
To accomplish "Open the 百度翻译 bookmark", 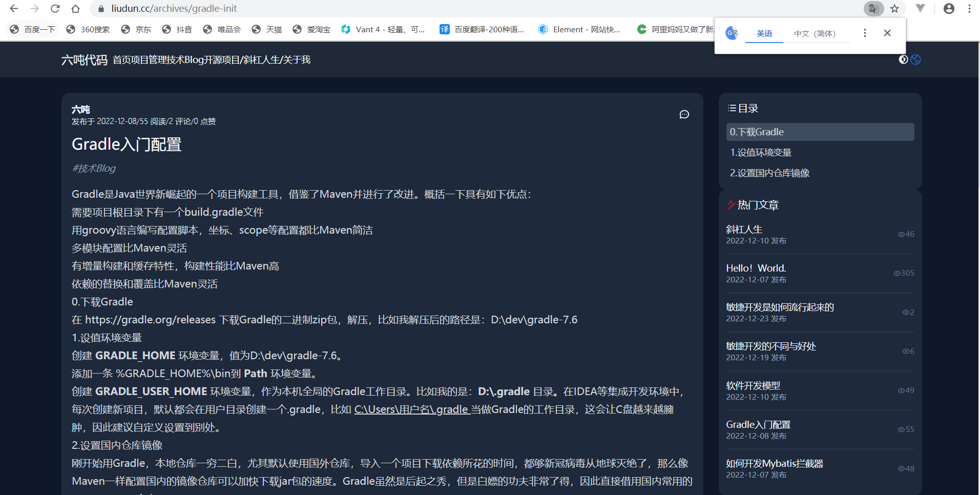I will click(x=482, y=30).
